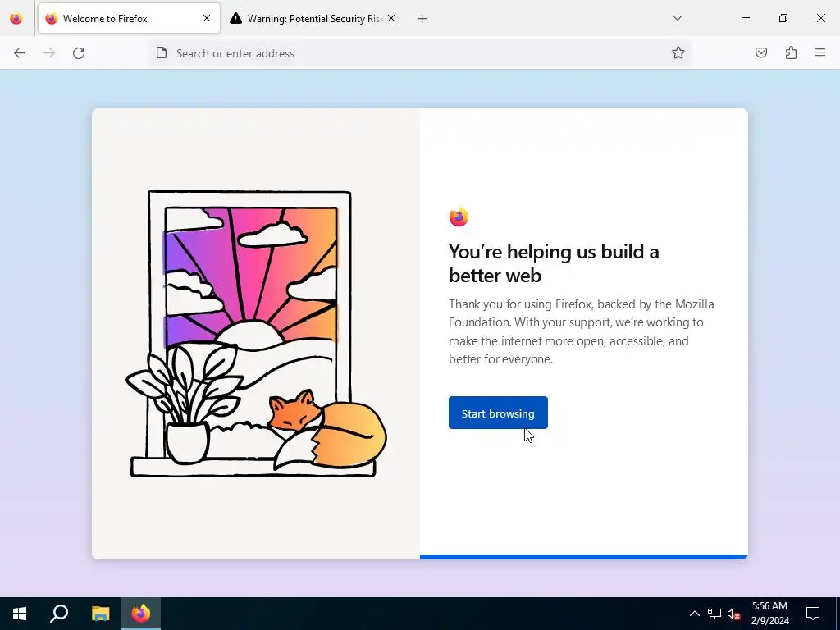Click the sleeping fox window illustration

256,335
